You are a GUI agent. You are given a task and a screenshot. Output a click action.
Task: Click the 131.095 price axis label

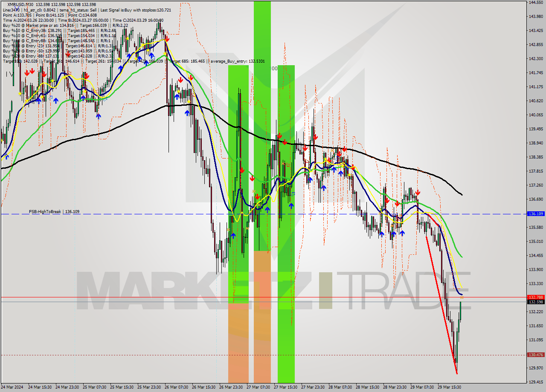point(536,340)
